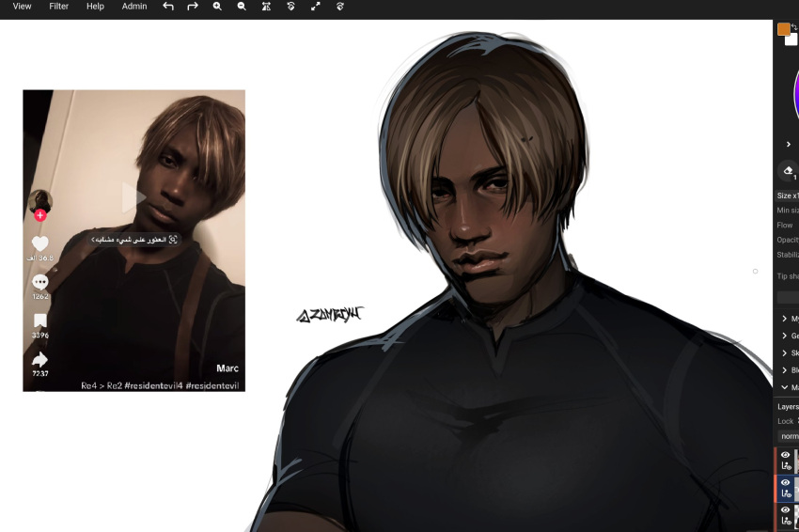The width and height of the screenshot is (799, 532).
Task: Open the Help menu
Action: pyautogui.click(x=95, y=7)
